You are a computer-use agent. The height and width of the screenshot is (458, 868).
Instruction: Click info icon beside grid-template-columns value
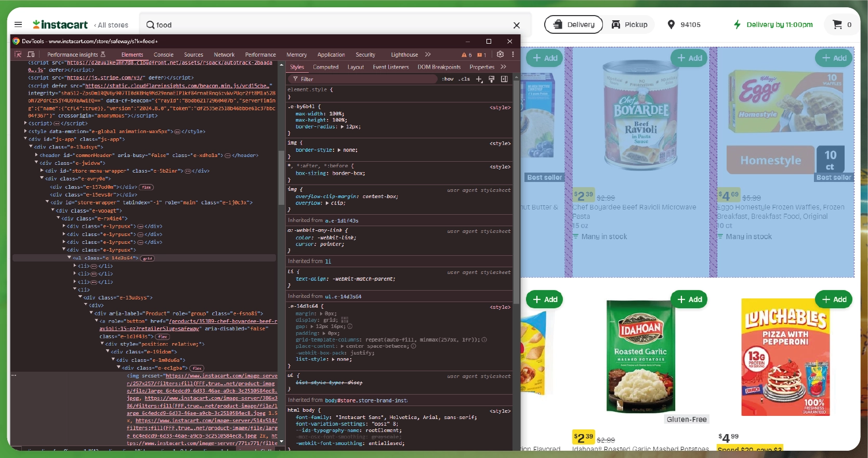click(484, 339)
